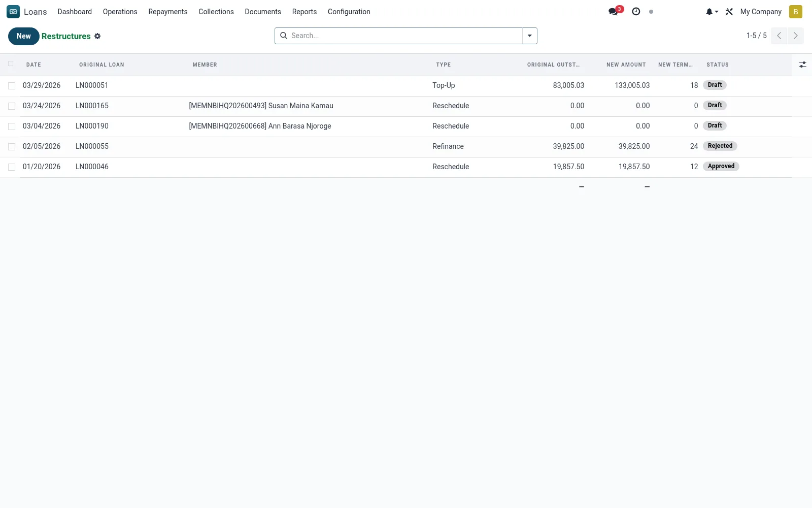This screenshot has height=508, width=812.
Task: Click the user avatar B icon
Action: 795,12
